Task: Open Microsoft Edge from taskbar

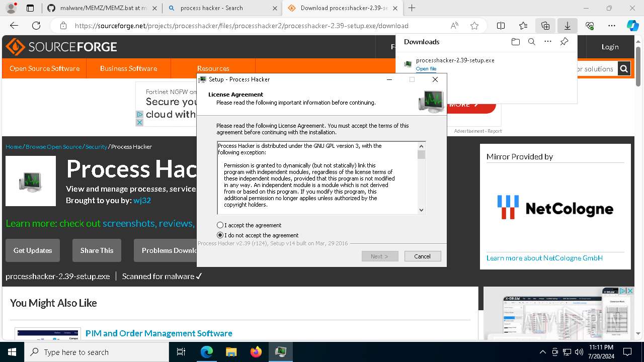Action: click(x=207, y=352)
